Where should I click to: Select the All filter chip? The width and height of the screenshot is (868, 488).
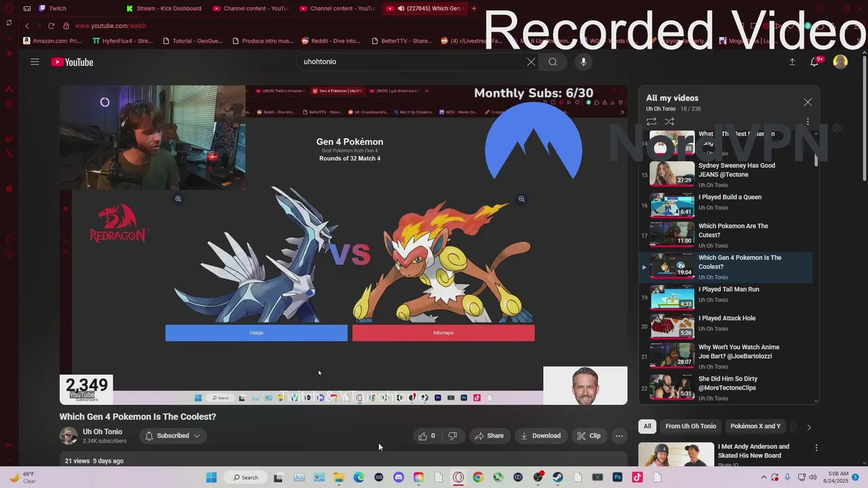point(647,426)
